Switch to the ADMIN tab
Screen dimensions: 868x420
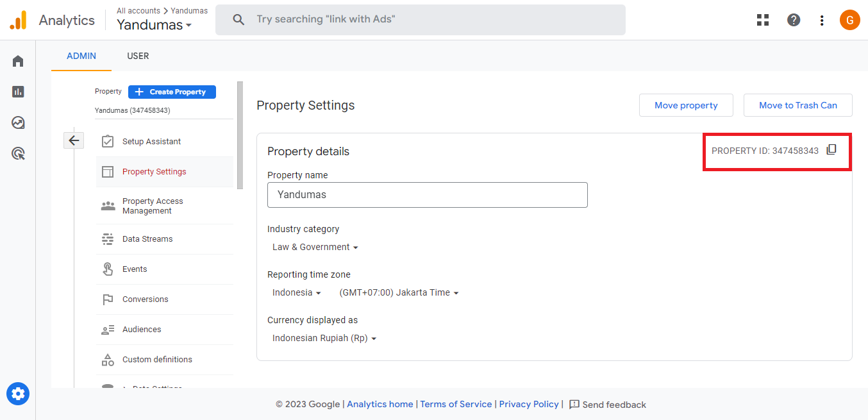(81, 56)
